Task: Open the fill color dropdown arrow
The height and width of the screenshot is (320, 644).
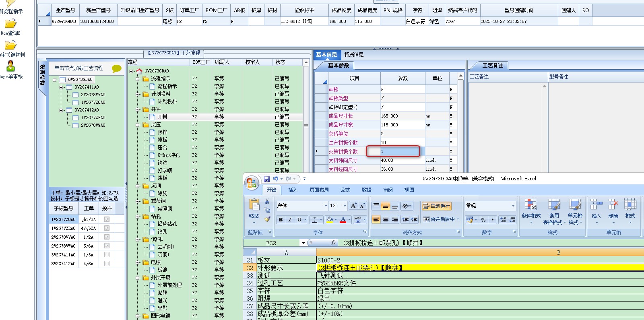Action: click(336, 220)
